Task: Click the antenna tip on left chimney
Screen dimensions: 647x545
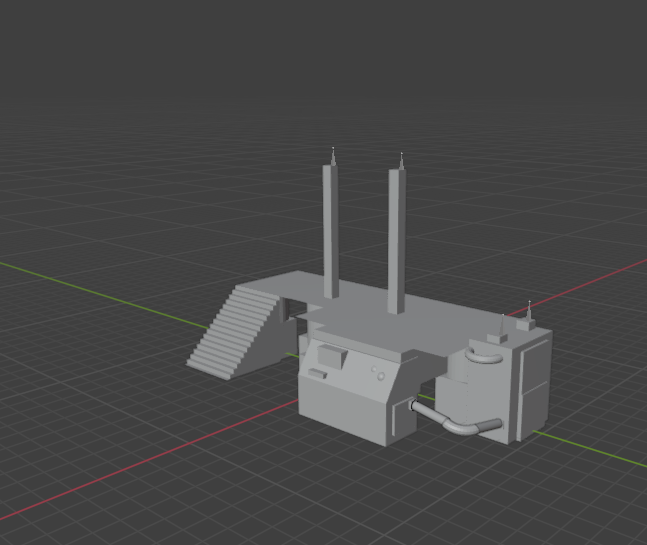Action: click(x=333, y=153)
